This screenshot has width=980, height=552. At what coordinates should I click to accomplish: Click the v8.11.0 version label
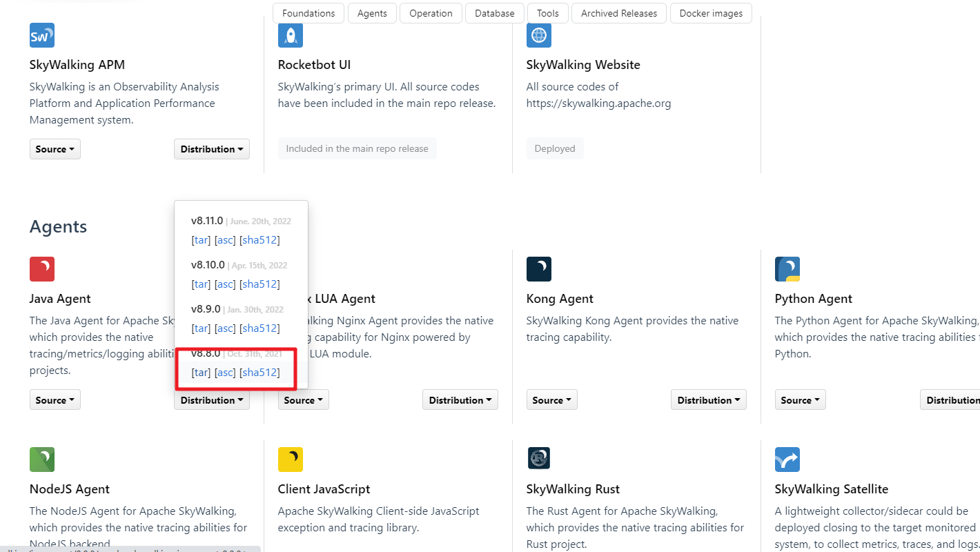pyautogui.click(x=207, y=221)
